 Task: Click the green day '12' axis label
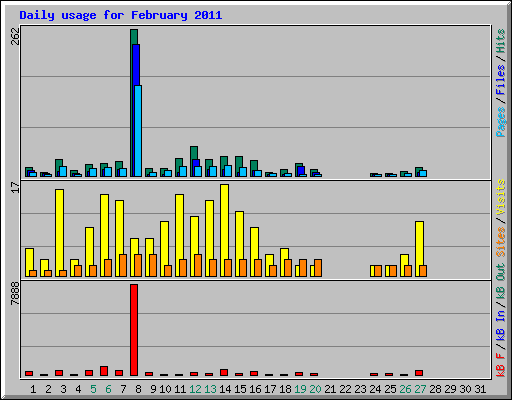195,389
